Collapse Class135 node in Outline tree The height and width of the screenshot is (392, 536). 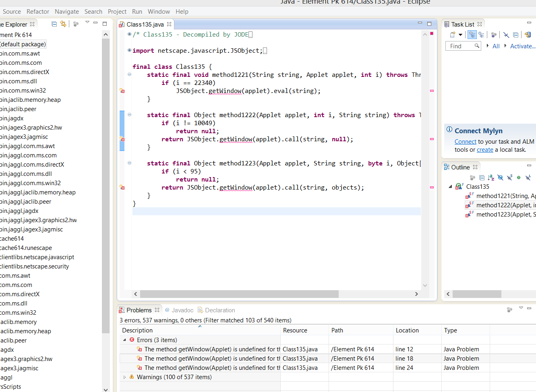450,187
